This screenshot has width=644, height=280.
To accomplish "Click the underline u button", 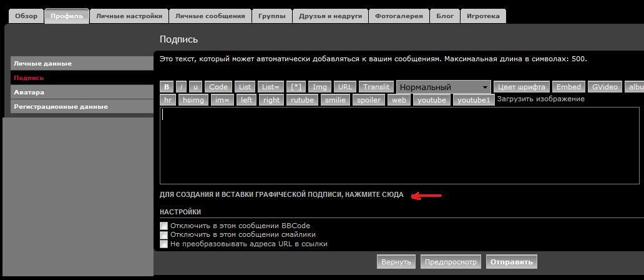I will point(196,87).
